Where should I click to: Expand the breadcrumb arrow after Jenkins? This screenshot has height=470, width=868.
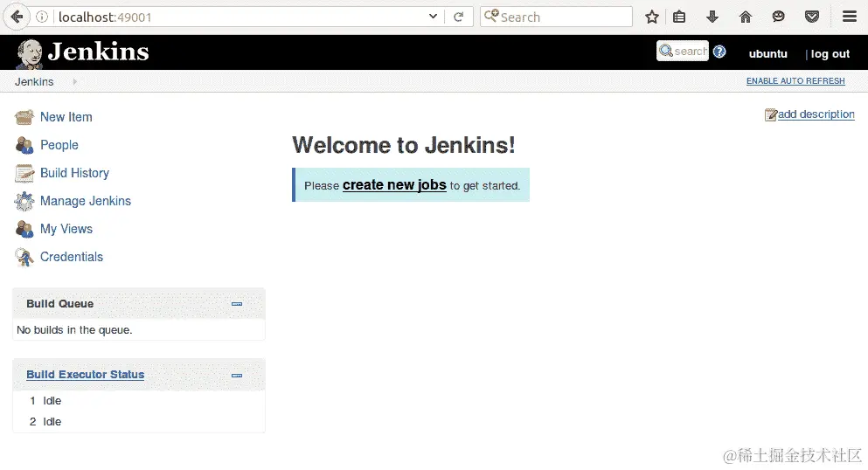pyautogui.click(x=74, y=82)
